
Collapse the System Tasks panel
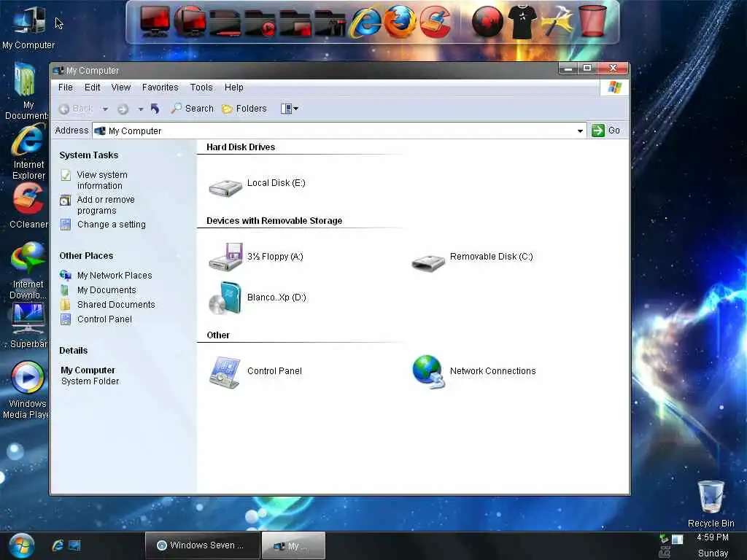(x=179, y=155)
